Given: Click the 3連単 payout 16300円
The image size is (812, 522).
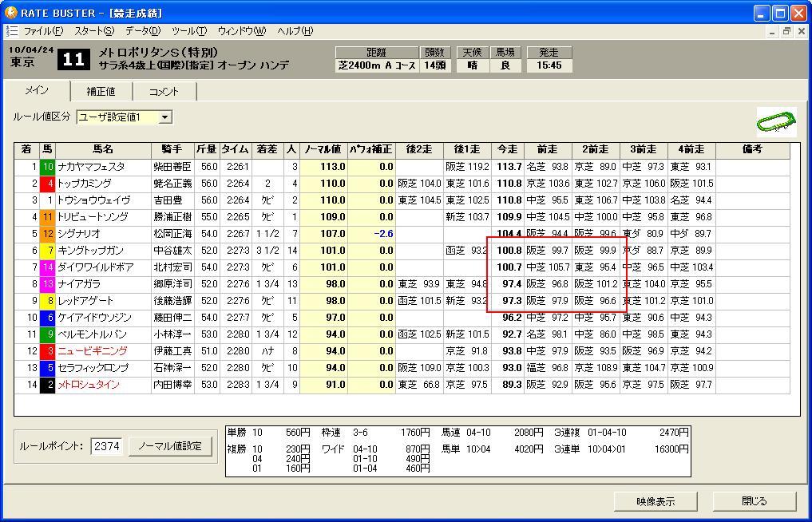Looking at the screenshot, I should click(671, 449).
